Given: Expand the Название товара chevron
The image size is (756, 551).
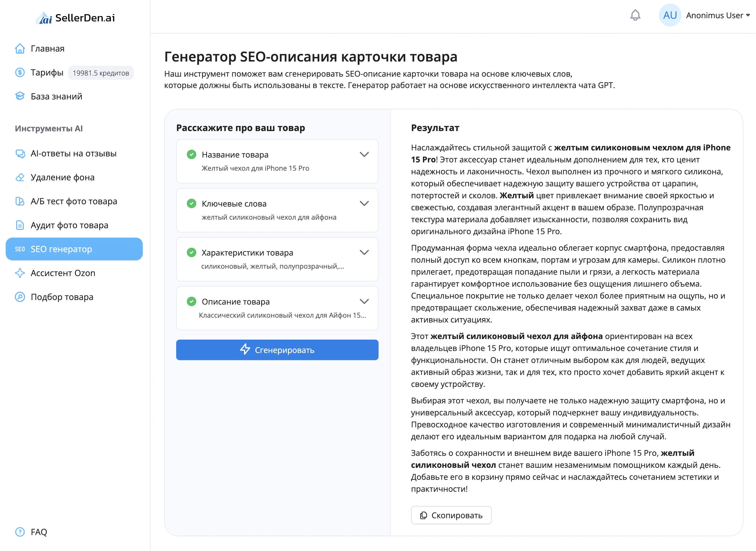Looking at the screenshot, I should coord(364,154).
